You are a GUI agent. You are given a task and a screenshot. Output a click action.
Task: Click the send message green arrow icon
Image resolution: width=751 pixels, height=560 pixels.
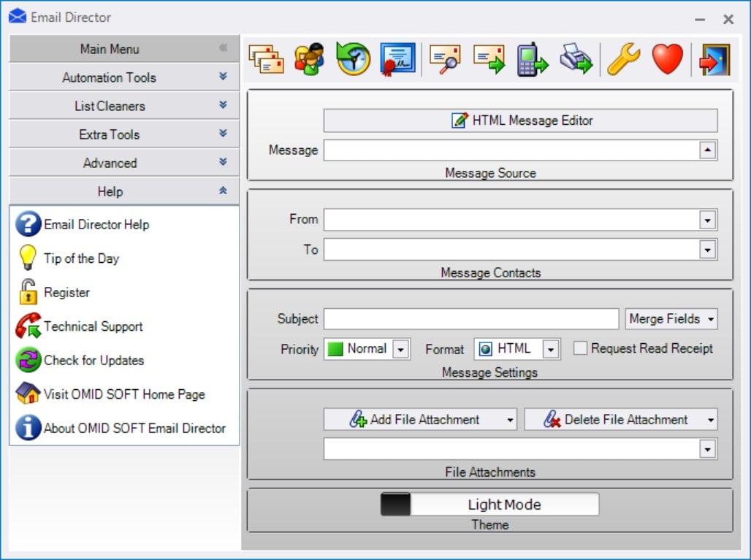489,59
